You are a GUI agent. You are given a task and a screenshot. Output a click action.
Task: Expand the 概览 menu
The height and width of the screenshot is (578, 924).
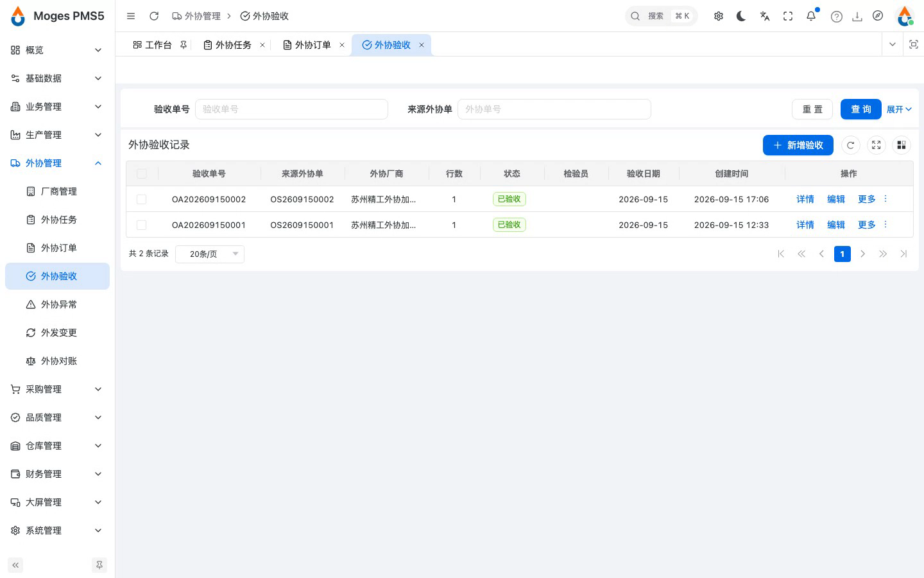coord(57,50)
